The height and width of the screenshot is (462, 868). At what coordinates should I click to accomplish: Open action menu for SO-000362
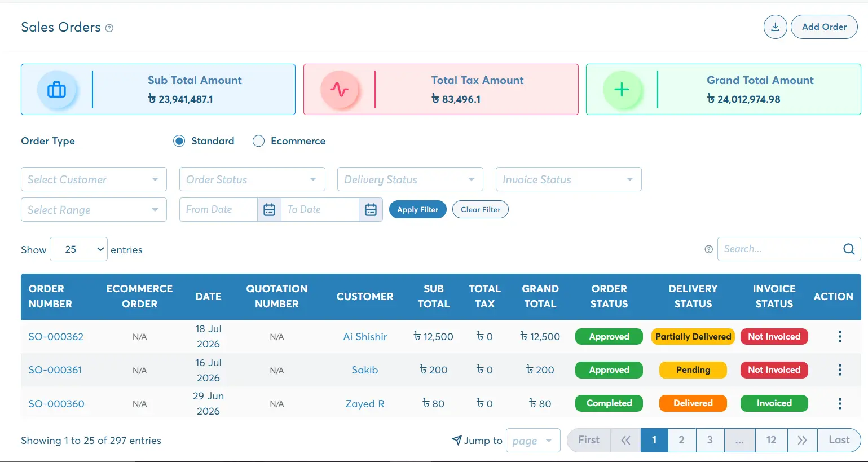point(840,337)
